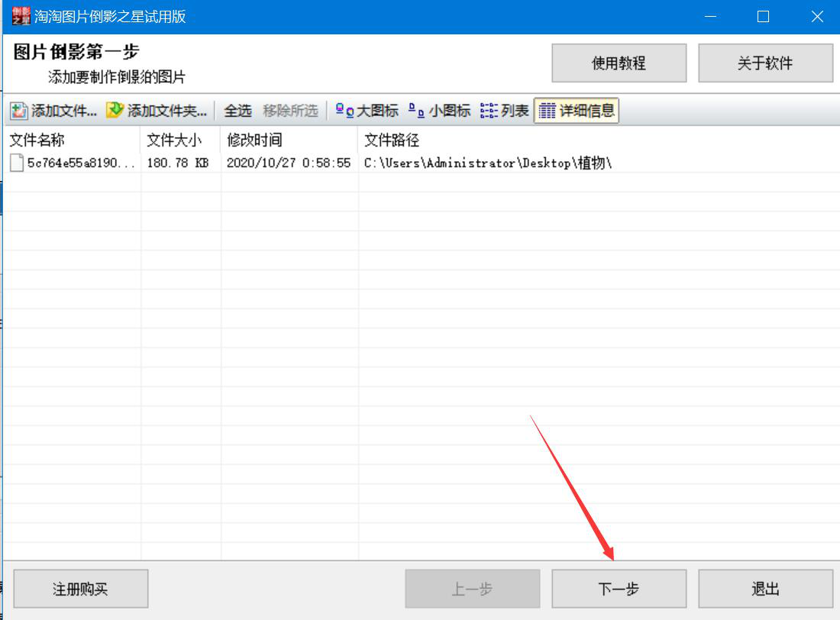Open the 关于软件 about button
Image resolution: width=840 pixels, height=620 pixels.
[x=765, y=63]
